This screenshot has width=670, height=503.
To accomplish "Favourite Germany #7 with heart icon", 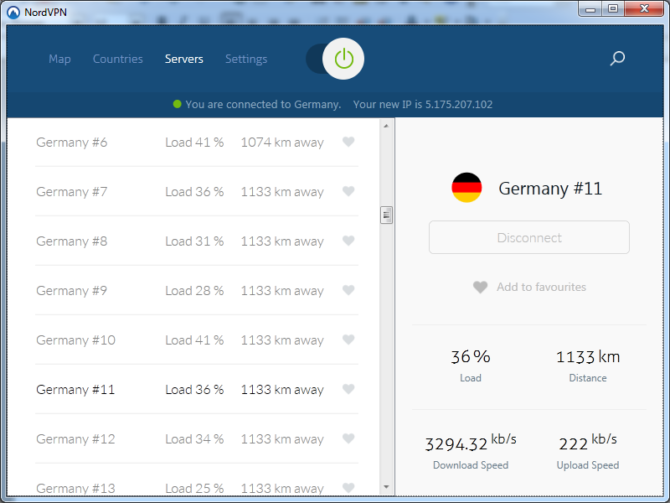I will pos(349,191).
